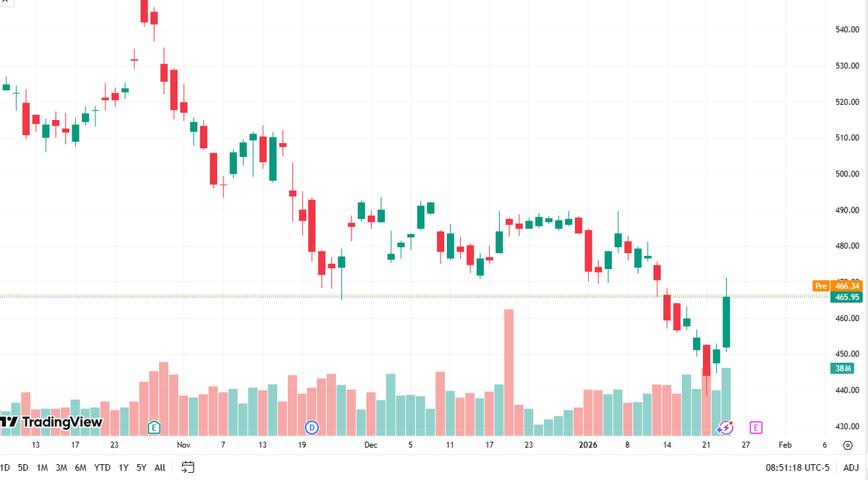Select YTD time range
Image resolution: width=868 pixels, height=480 pixels.
coord(102,468)
